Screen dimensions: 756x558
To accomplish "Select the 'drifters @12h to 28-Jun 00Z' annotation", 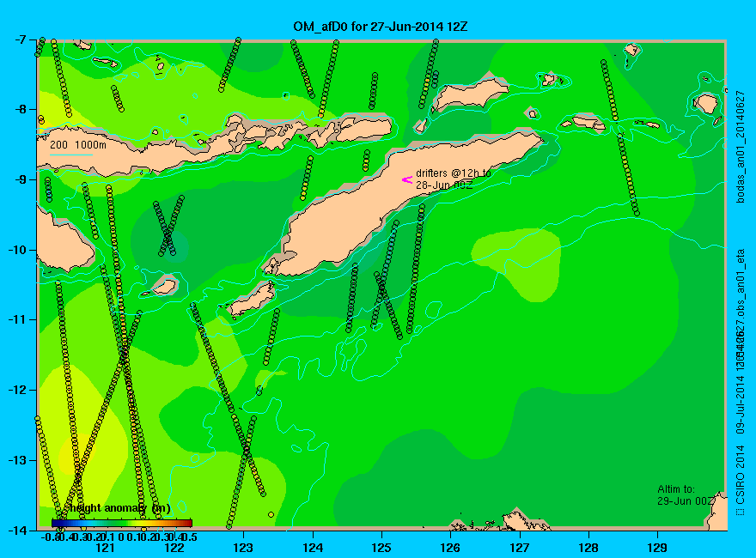I will click(454, 179).
